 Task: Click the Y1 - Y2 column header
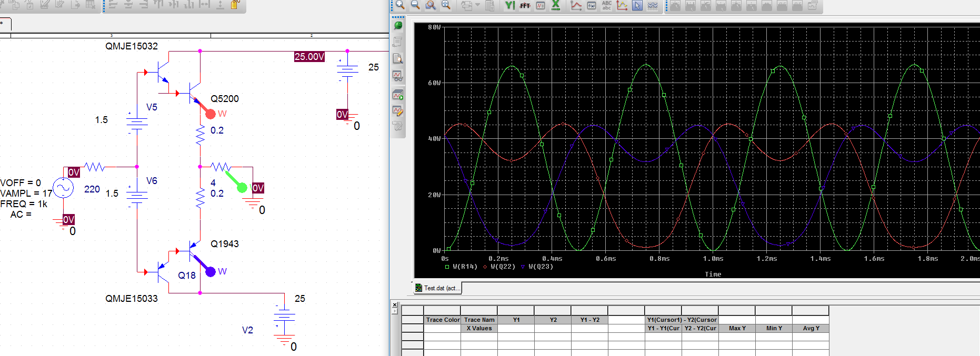pos(589,320)
